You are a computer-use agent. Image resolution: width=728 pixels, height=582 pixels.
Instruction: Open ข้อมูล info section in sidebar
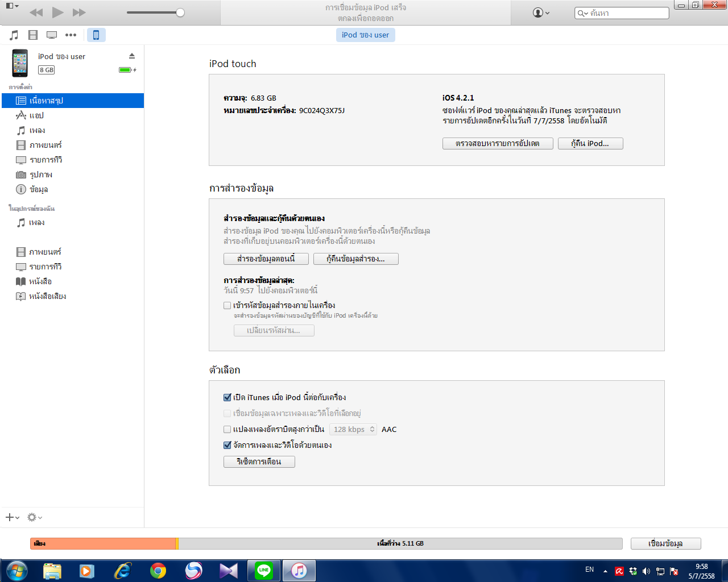73,189
